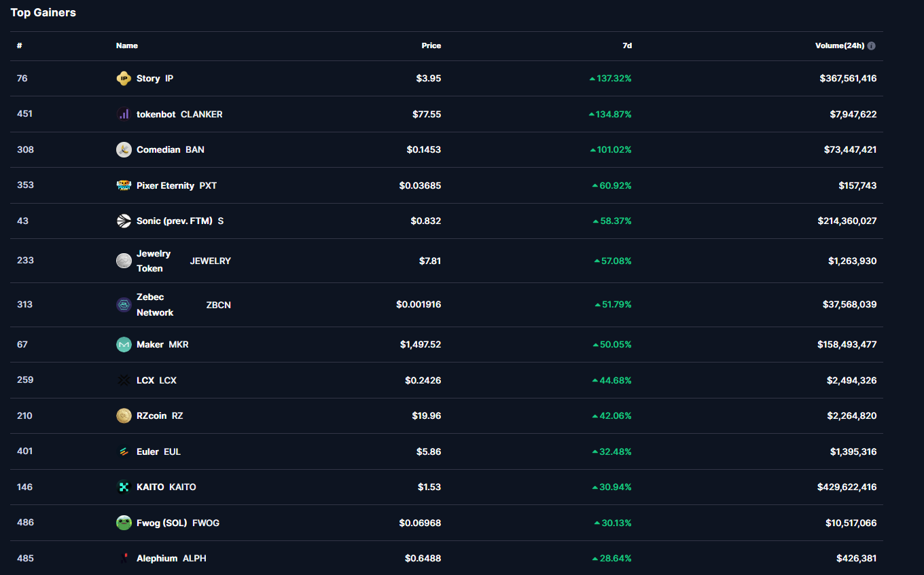
Task: Select the $0.03685 Pixer Eternity price
Action: [421, 185]
